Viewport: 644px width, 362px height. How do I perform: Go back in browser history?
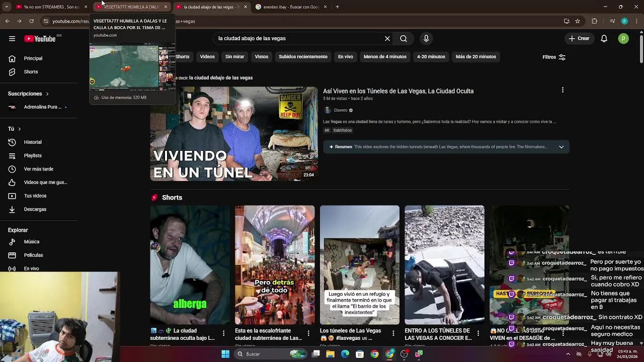click(7, 21)
